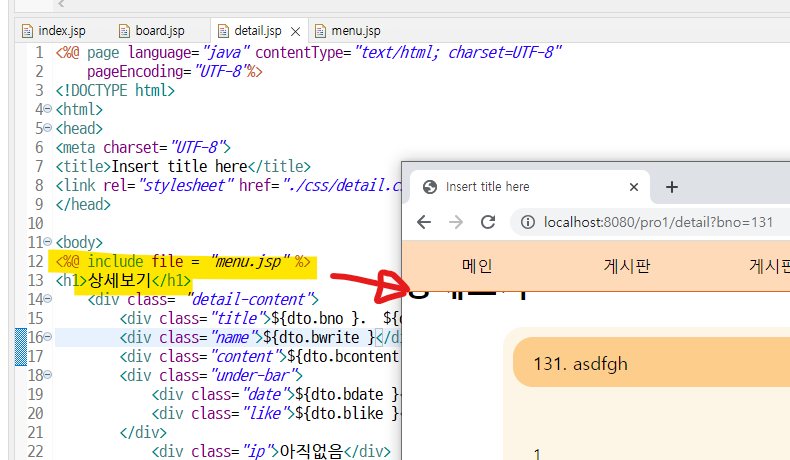Click the browser address bar URL
Viewport: 790px width, 460px height.
(x=658, y=222)
